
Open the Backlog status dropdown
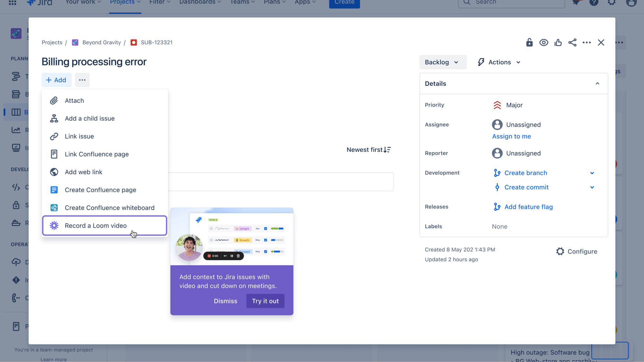point(442,62)
